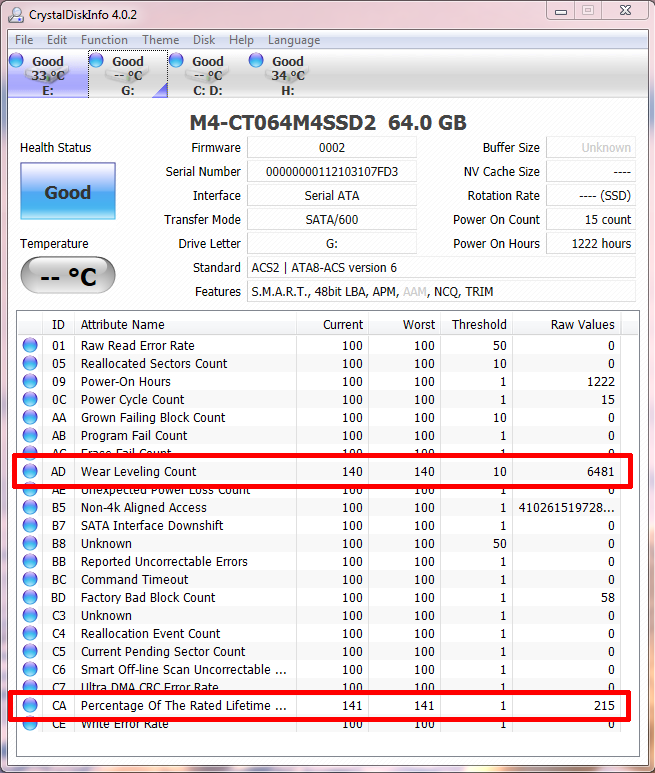This screenshot has height=773, width=655.
Task: Open the Function menu
Action: (104, 40)
